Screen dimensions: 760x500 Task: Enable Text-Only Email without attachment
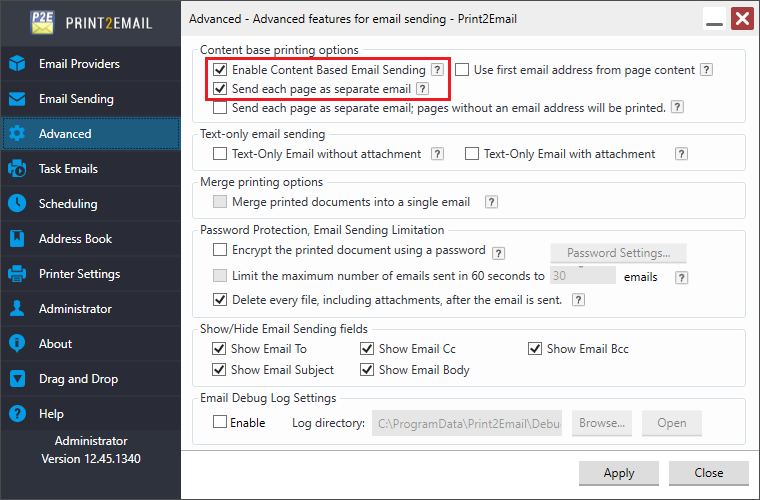(220, 154)
